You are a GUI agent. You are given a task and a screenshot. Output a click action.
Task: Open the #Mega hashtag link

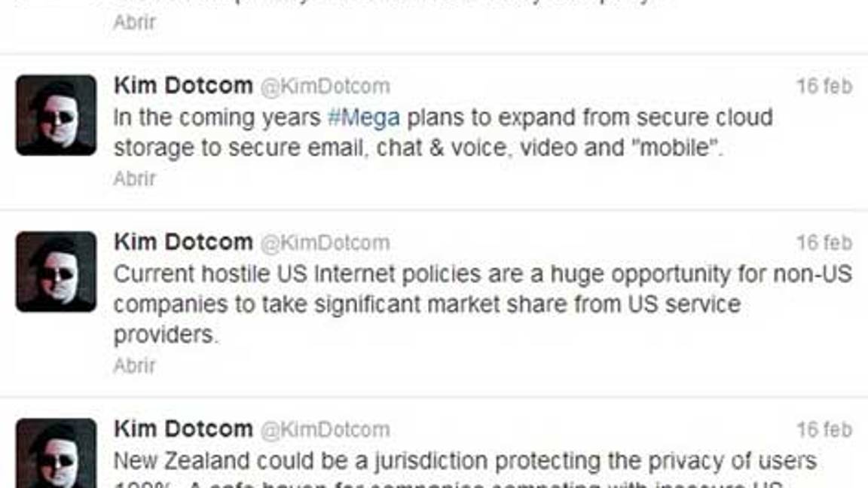[364, 118]
